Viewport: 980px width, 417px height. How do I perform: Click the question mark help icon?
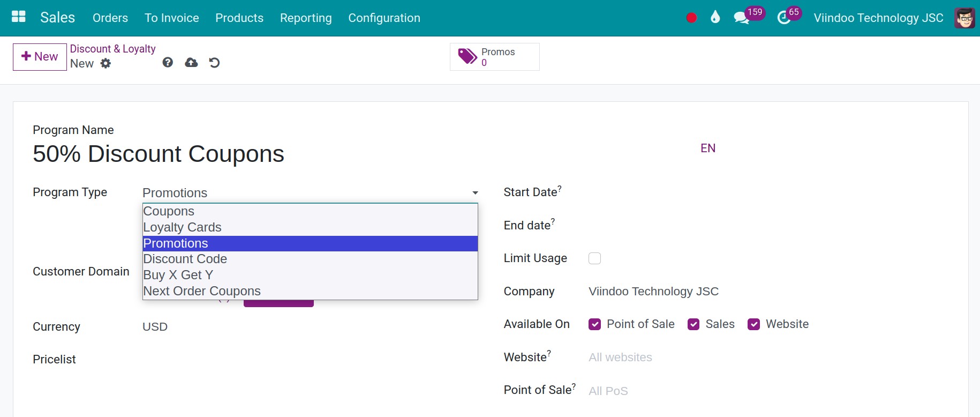(x=168, y=63)
